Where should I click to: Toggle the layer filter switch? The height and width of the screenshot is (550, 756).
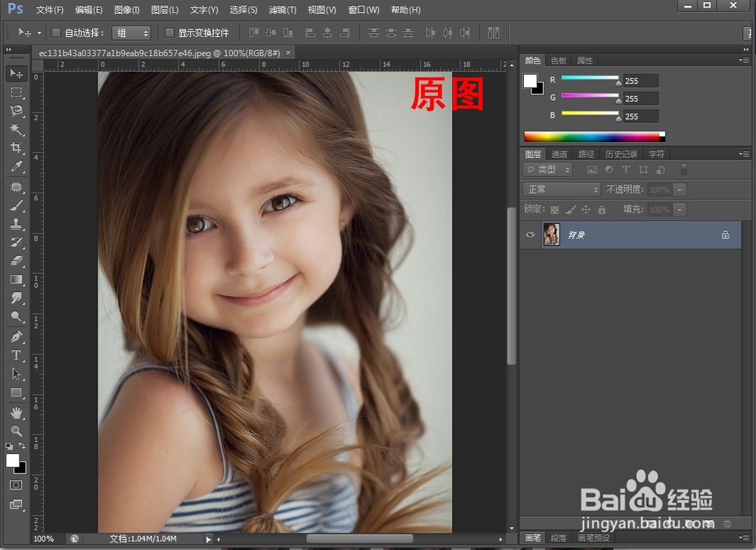click(683, 169)
